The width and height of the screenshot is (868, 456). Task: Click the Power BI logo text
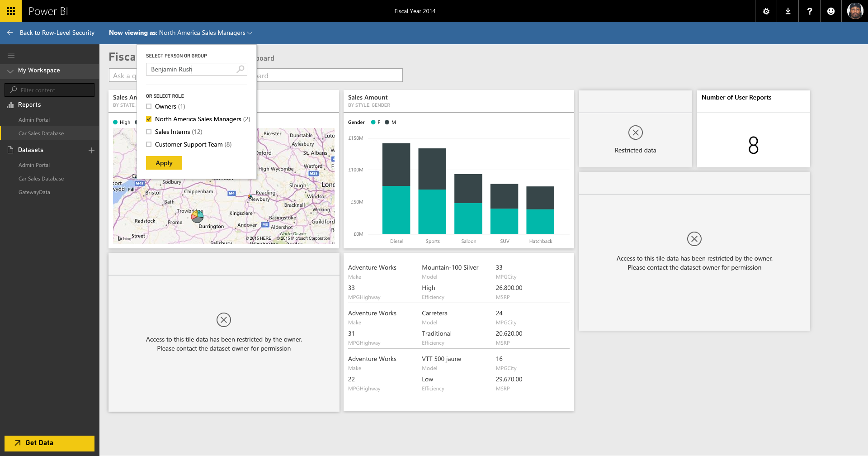pyautogui.click(x=48, y=11)
